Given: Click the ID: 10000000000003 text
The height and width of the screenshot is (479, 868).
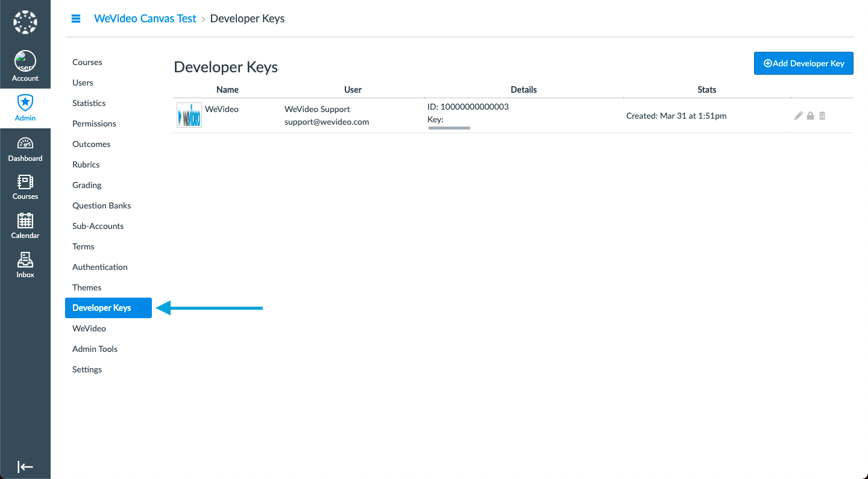Looking at the screenshot, I should 468,107.
